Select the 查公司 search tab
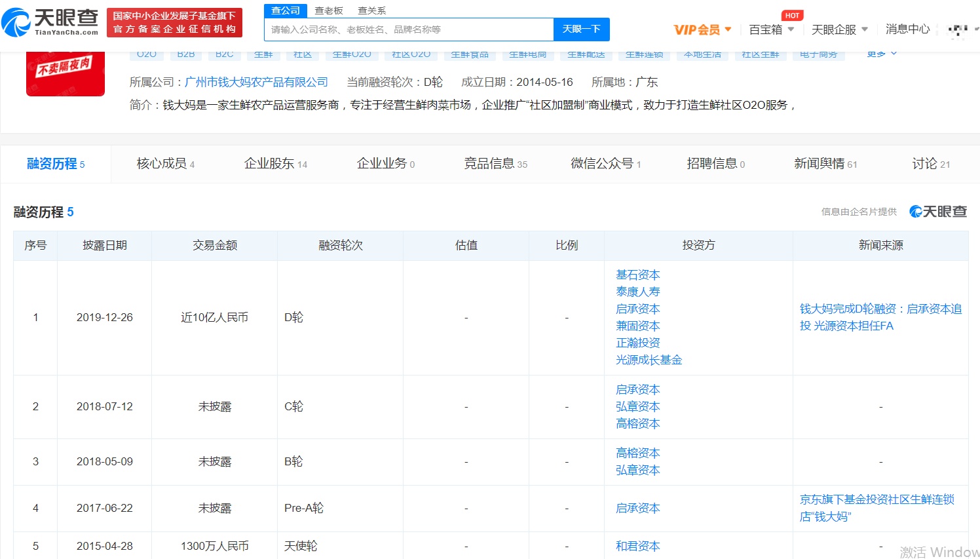The height and width of the screenshot is (559, 980). (x=286, y=10)
